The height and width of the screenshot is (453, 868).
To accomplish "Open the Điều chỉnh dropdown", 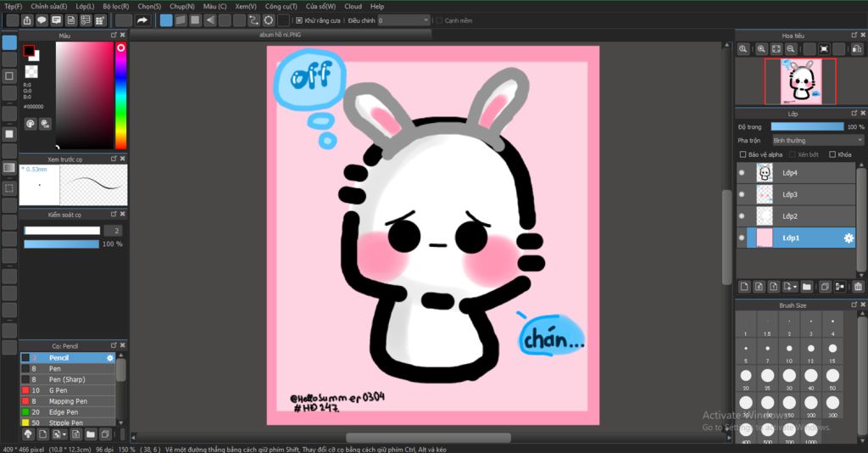I will pos(404,20).
